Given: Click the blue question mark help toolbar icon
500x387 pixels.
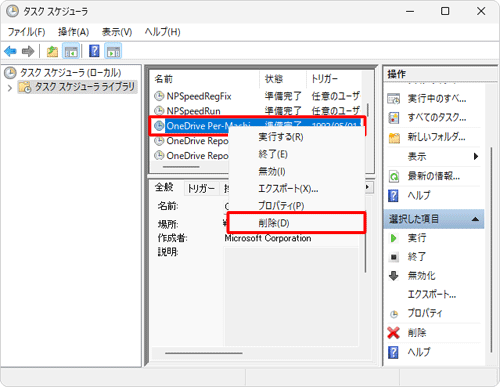Looking at the screenshot, I should (x=94, y=51).
